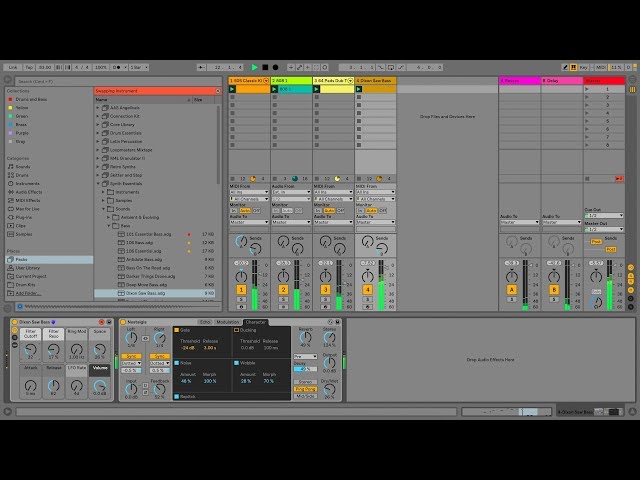Image resolution: width=640 pixels, height=480 pixels.
Task: Open the Cue Out dropdown
Action: tap(604, 216)
